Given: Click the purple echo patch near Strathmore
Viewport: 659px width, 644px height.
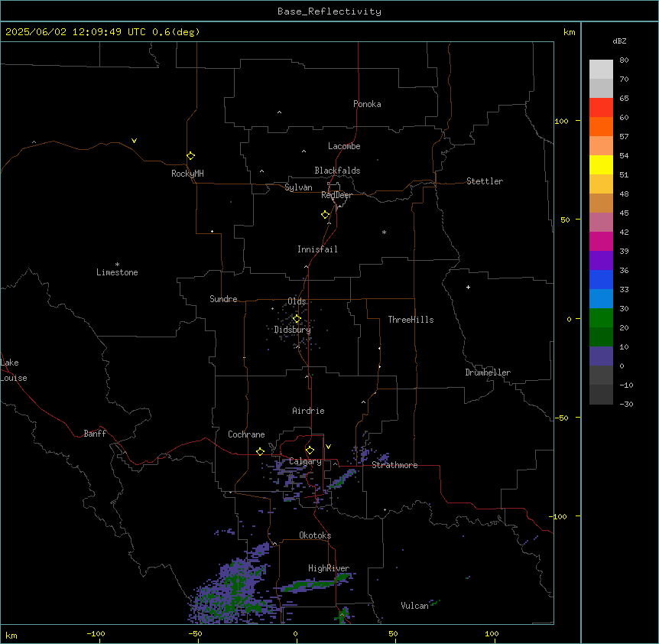Looking at the screenshot, I should point(383,458).
